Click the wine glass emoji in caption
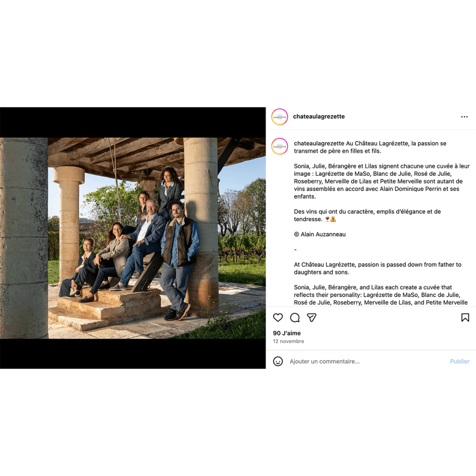 327,219
